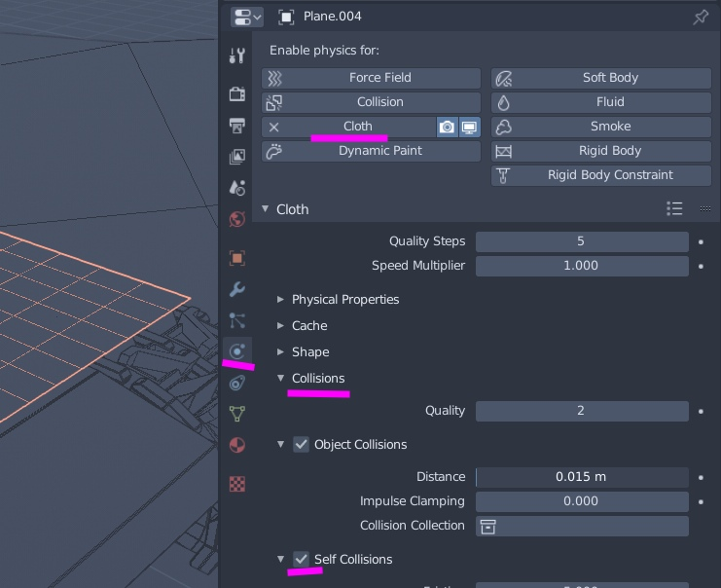Enable Rigid Body Constraint physics
Viewport: 721px width, 588px height.
pos(601,175)
